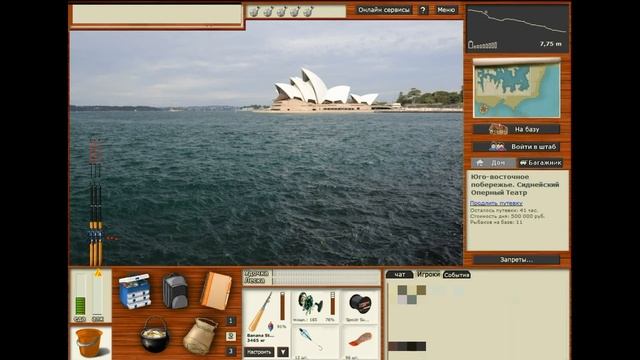Select the fishing reel slot
Viewport: 640px width, 360px height.
pyautogui.click(x=315, y=307)
